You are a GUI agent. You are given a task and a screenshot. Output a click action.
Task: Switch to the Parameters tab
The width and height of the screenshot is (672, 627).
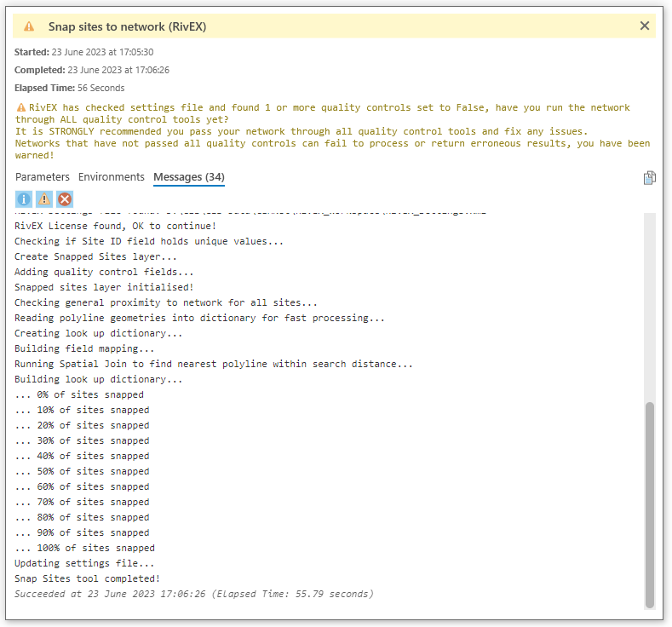point(43,177)
